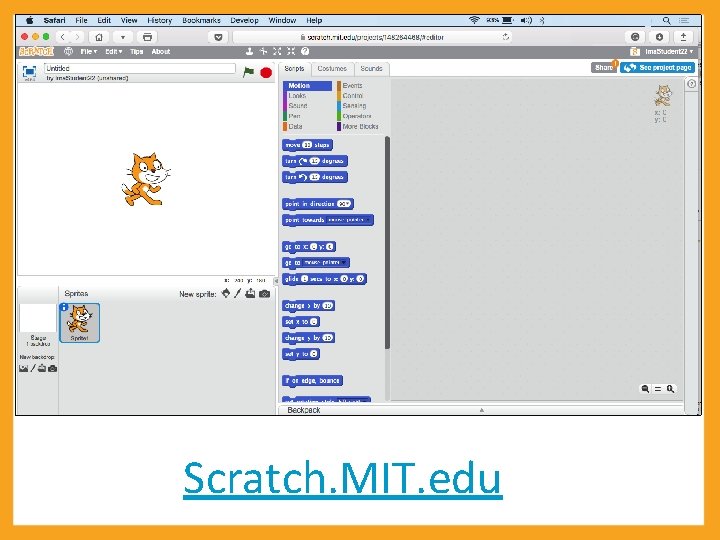This screenshot has height=540, width=720.
Task: Select the Delete scissors tool
Action: [264, 51]
